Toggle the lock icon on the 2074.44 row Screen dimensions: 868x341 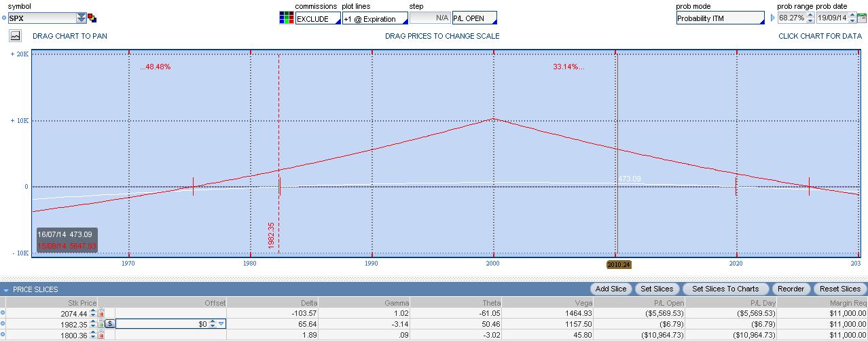pos(101,313)
